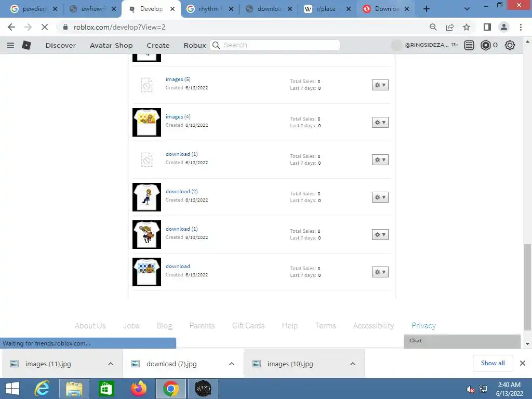
Task: Expand gear dropdown for download (2)
Action: [x=380, y=197]
